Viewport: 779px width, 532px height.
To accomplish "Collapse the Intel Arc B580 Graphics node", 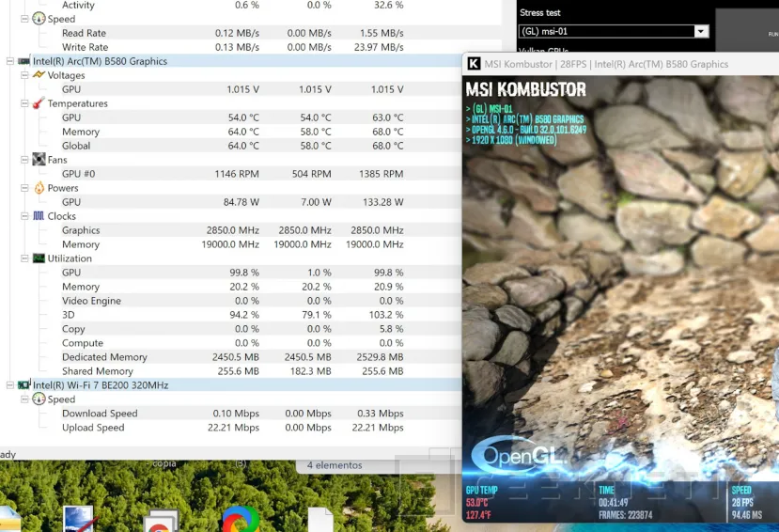I will (10, 61).
